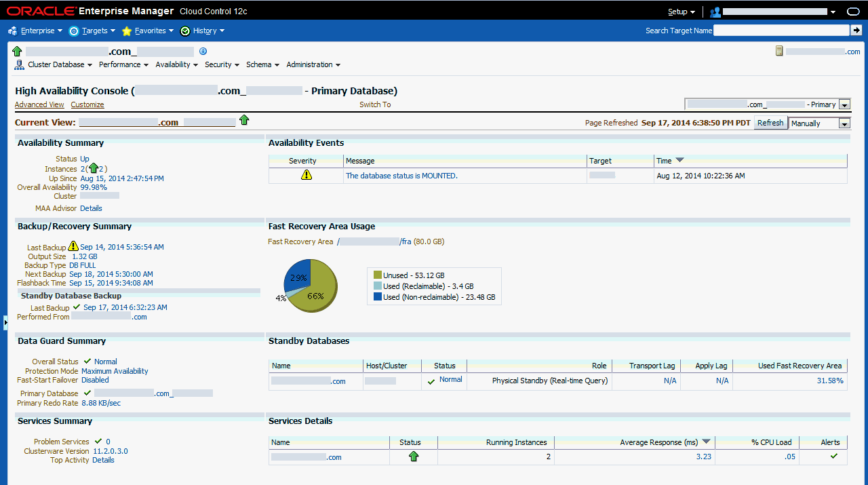The image size is (868, 485).
Task: Open the Availability menu
Action: coord(176,64)
